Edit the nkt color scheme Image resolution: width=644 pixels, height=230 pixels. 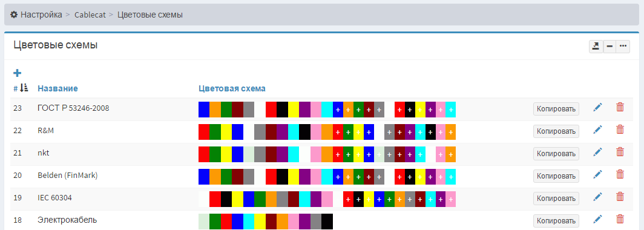597,153
